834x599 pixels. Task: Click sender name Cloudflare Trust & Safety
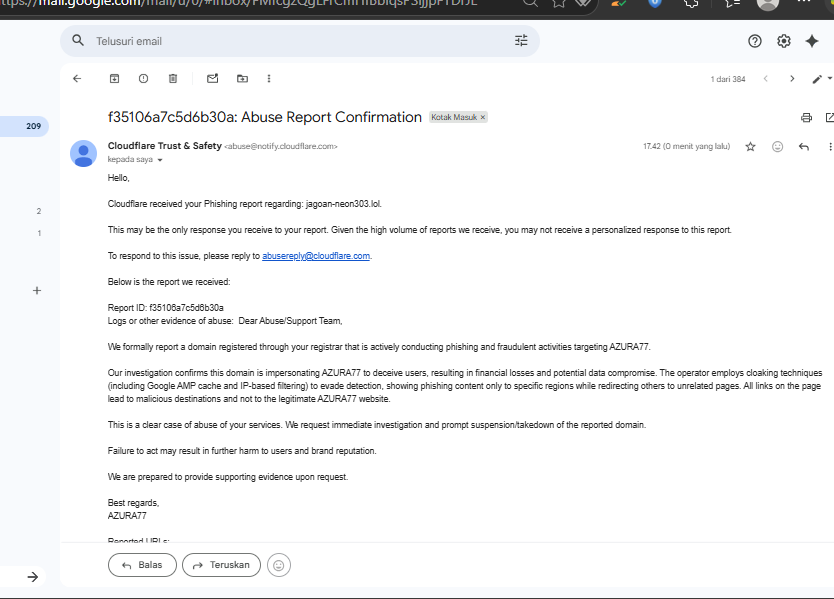[164, 146]
